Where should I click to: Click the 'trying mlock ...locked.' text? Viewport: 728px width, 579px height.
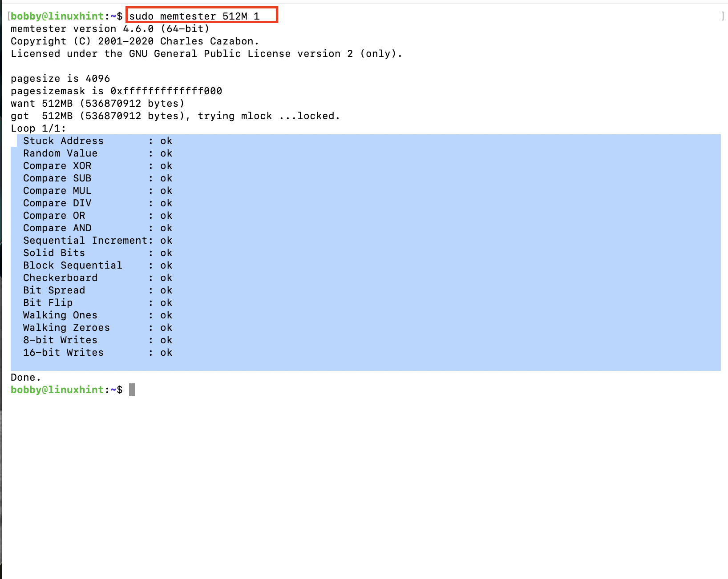coord(269,116)
